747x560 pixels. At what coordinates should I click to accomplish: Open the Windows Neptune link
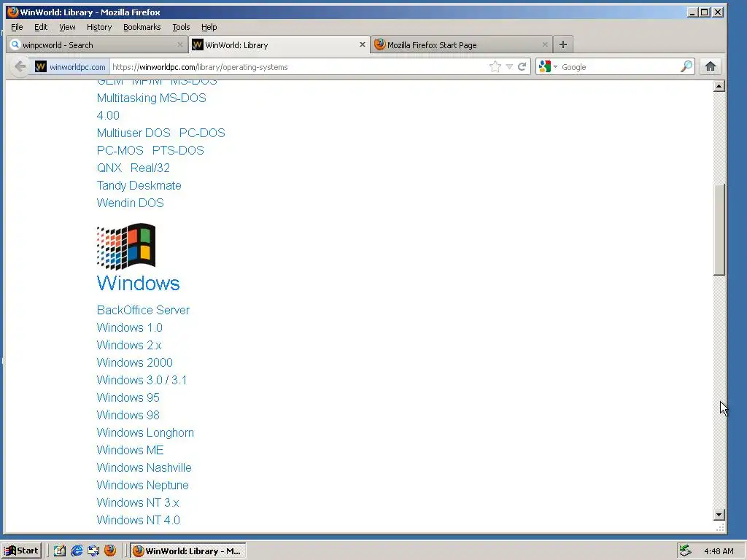coord(142,485)
